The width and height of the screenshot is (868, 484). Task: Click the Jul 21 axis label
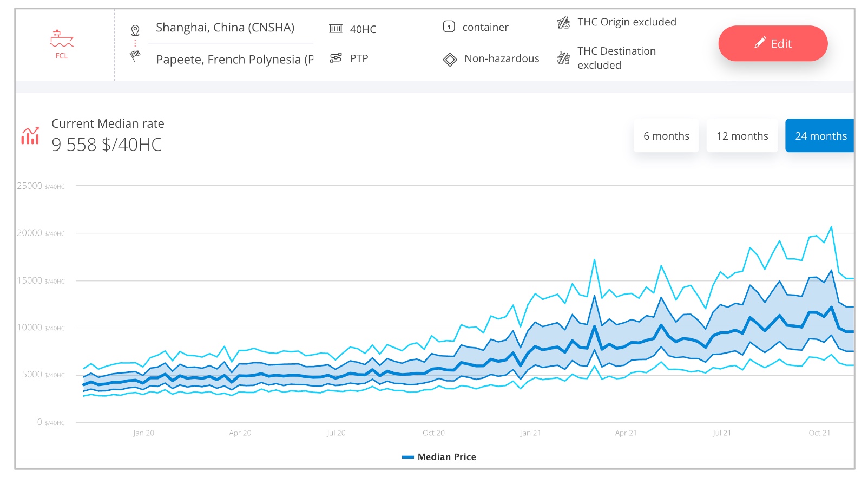(722, 433)
